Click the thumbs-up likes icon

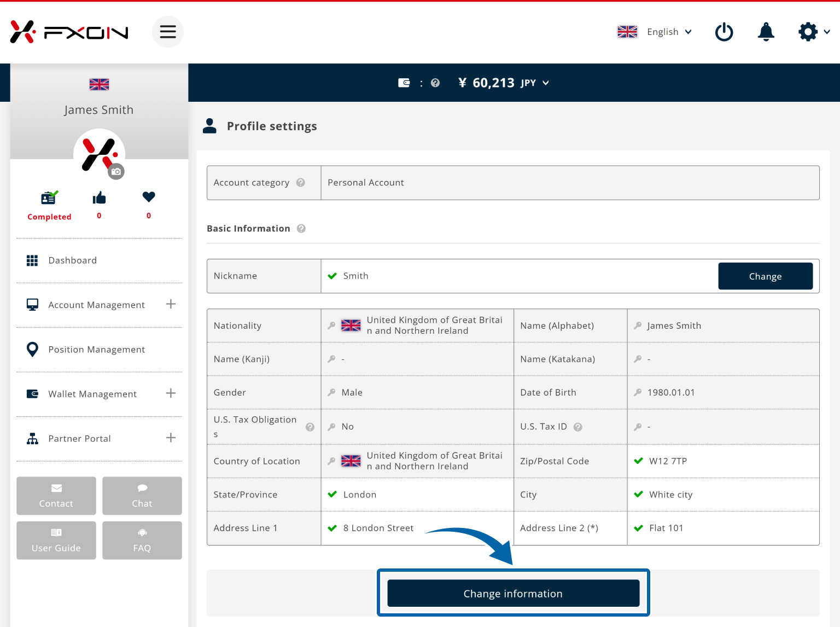click(x=99, y=198)
